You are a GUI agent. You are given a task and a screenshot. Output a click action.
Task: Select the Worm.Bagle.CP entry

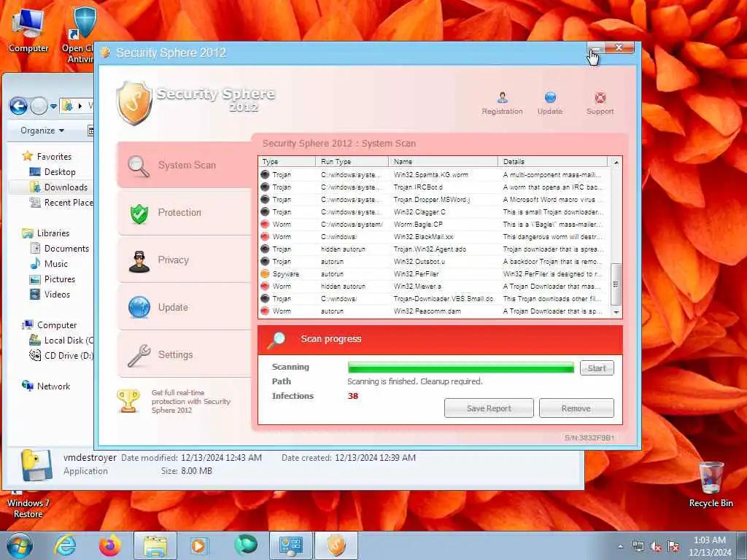tap(434, 225)
